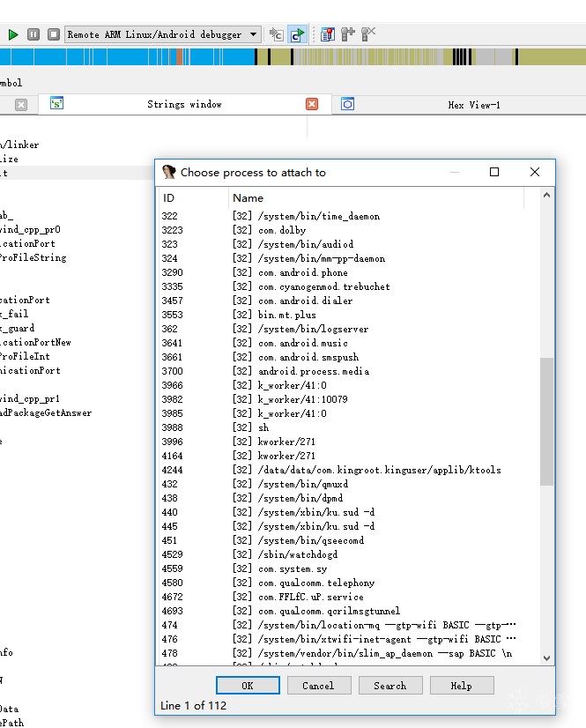This screenshot has width=586, height=728.
Task: Click the step into C toolbar icon
Action: point(277,34)
